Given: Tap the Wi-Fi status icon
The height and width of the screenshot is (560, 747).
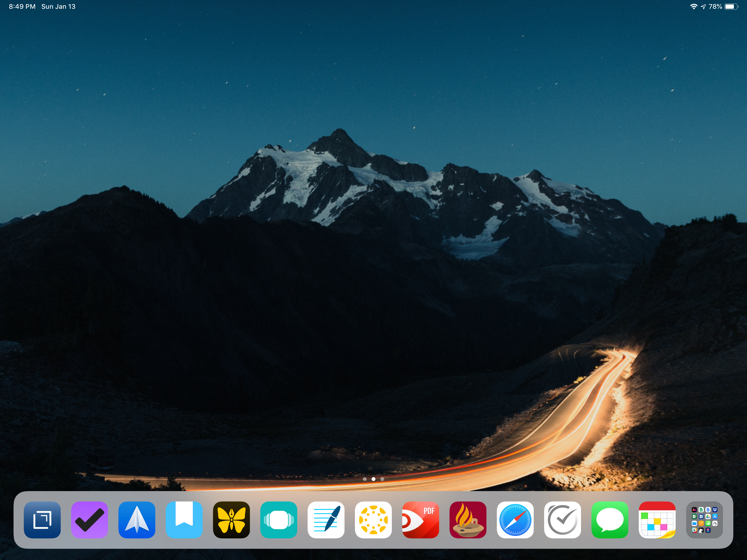Looking at the screenshot, I should pos(694,6).
